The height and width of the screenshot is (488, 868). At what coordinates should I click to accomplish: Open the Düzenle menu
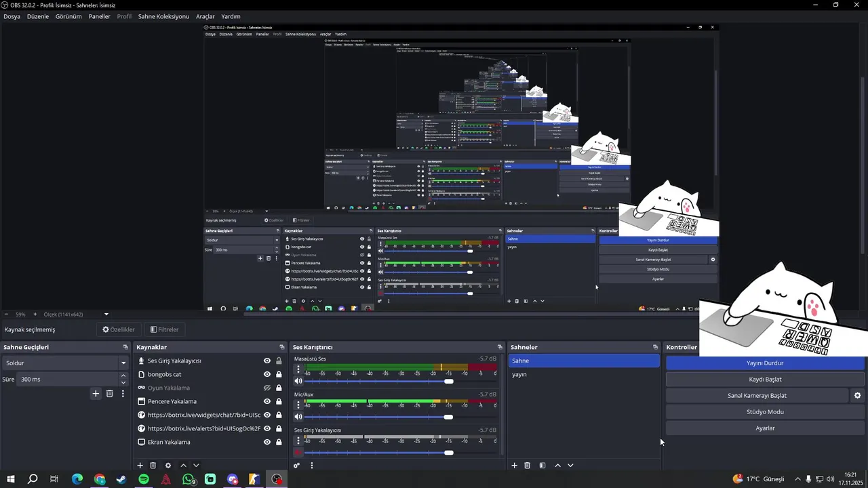[x=38, y=16]
